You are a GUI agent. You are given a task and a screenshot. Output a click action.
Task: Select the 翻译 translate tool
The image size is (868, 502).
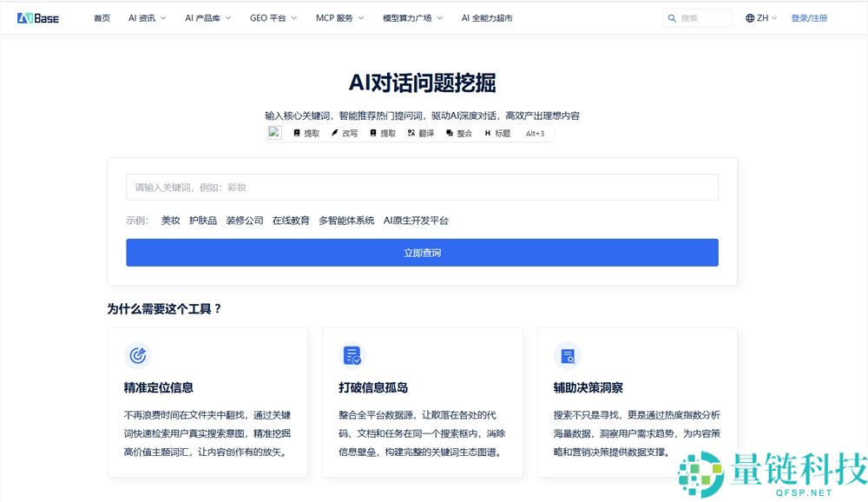pyautogui.click(x=421, y=134)
